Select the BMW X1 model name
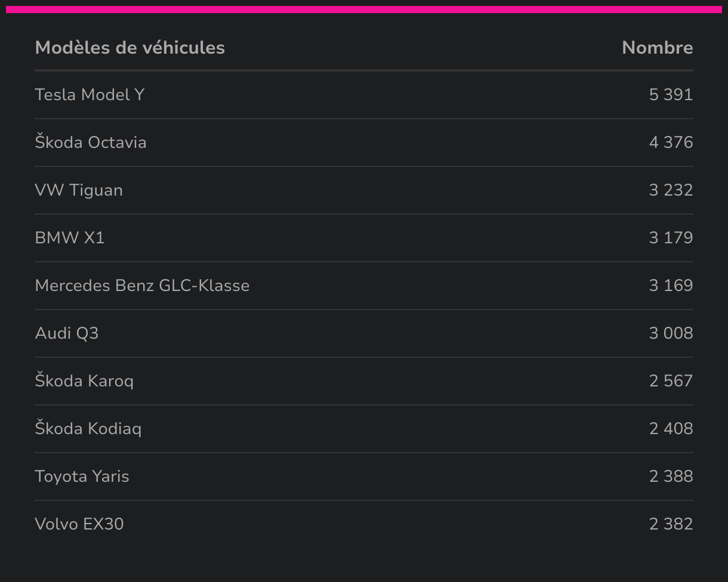 pos(70,238)
